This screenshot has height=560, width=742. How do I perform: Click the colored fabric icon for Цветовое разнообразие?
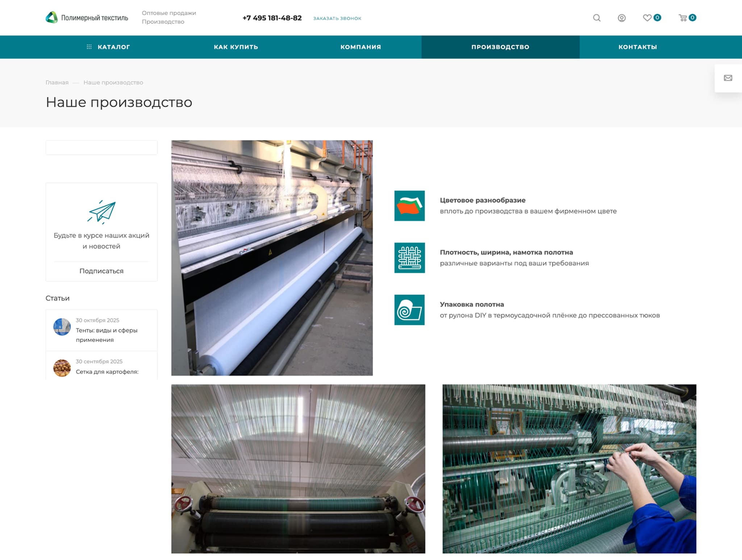[409, 206]
